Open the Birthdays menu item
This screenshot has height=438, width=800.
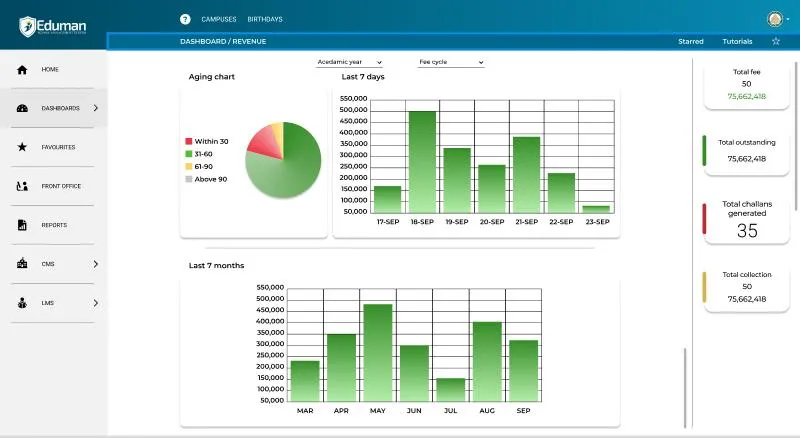pos(265,19)
